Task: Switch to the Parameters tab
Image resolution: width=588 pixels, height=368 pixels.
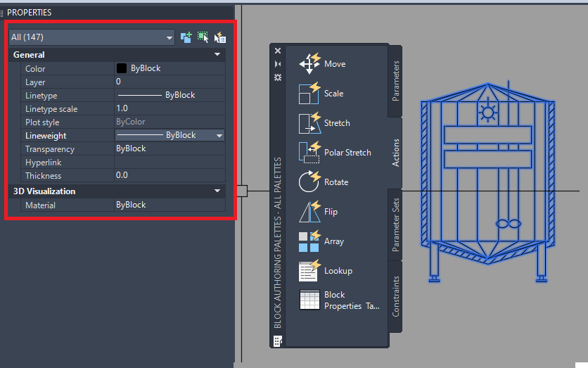Action: coord(395,81)
